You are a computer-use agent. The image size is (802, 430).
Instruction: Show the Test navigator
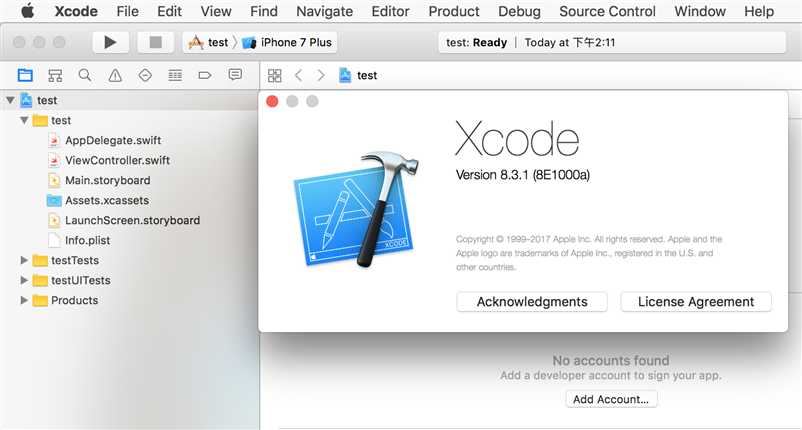pos(145,76)
